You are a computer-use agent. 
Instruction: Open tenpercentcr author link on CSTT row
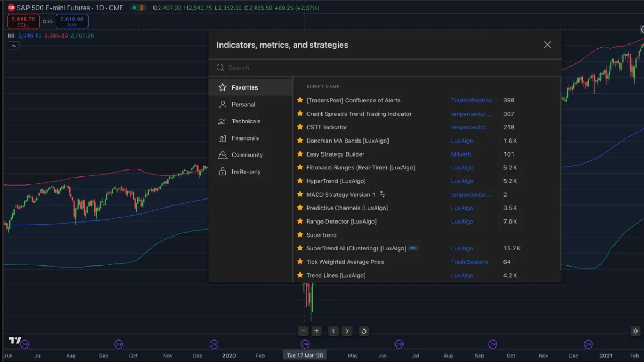[471, 127]
